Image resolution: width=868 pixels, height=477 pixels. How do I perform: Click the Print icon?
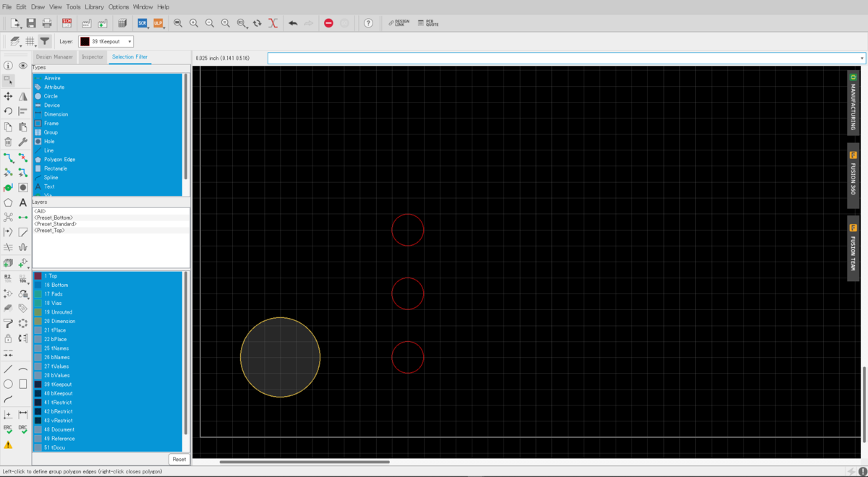click(47, 23)
